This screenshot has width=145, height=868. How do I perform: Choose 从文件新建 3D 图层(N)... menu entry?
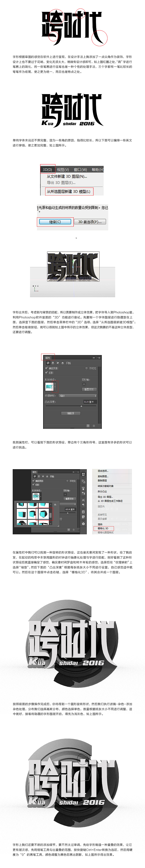[x=67, y=176]
